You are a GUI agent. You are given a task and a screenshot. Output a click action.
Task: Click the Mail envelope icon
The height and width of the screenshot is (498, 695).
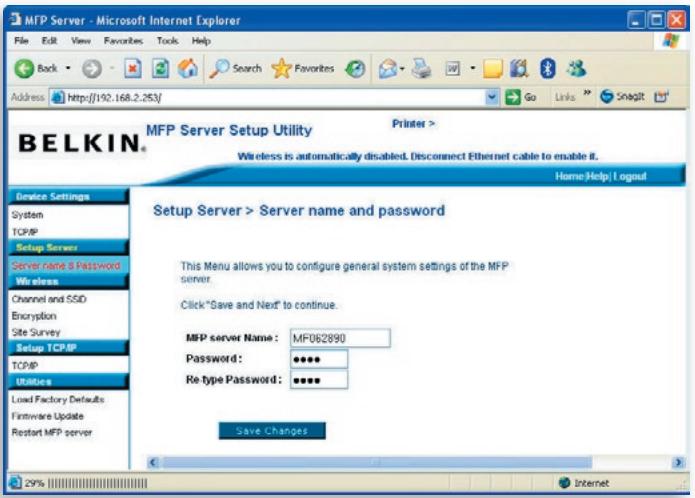pyautogui.click(x=388, y=69)
